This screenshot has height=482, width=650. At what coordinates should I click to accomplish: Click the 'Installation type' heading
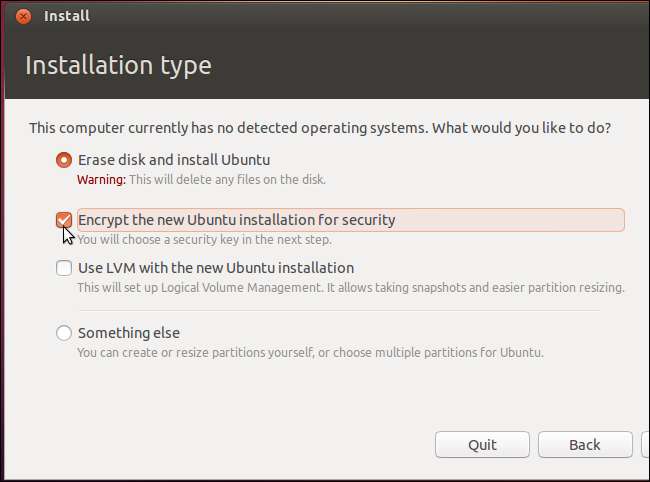point(118,66)
